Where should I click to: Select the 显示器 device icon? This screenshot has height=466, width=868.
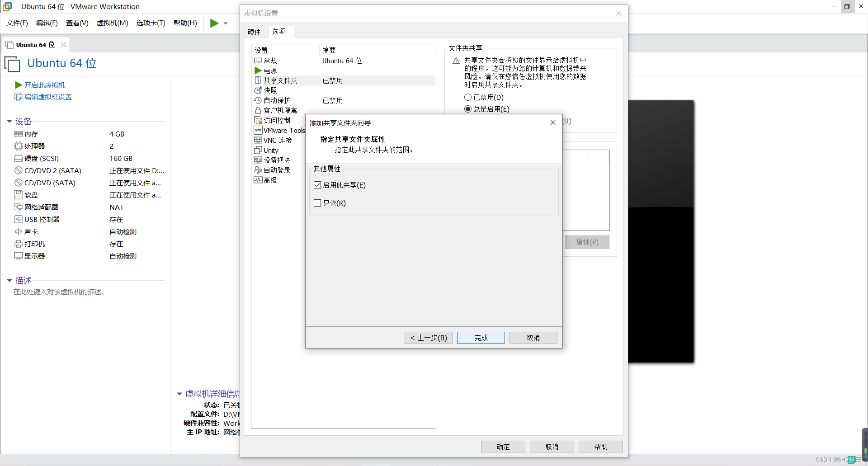pos(19,256)
